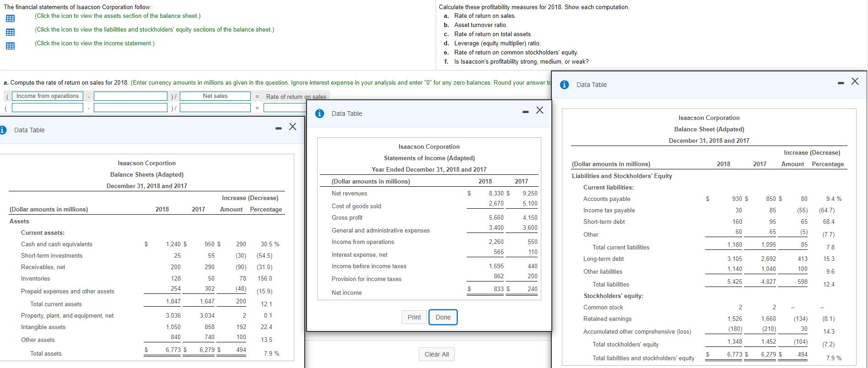This screenshot has height=368, width=868.
Task: Click the 2018 Intangible assets value 1,050
Action: 173,327
